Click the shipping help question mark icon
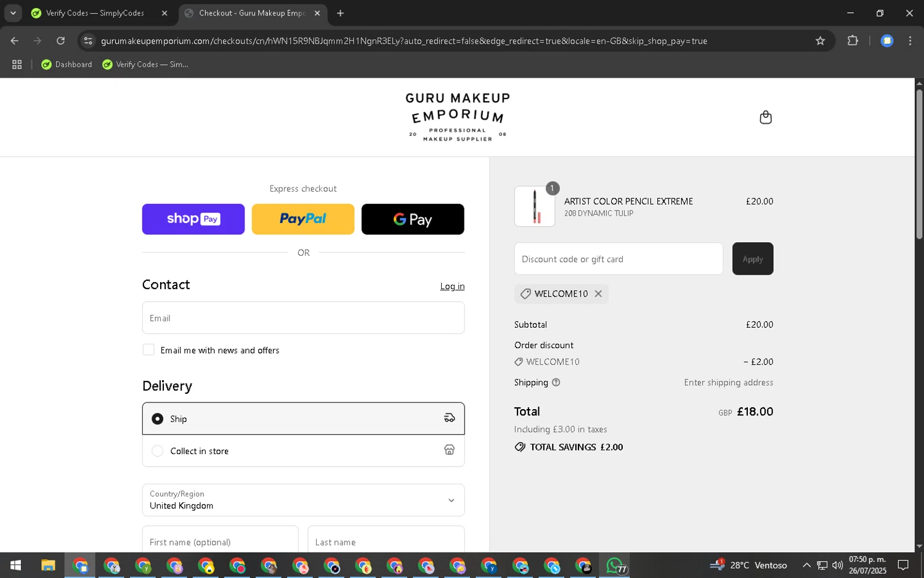924x578 pixels. pos(556,383)
